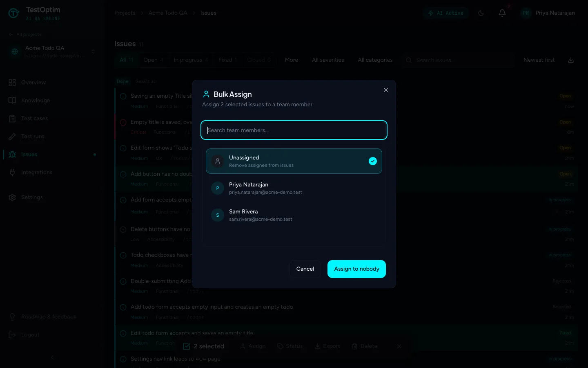Switch to In progress issues tab
This screenshot has height=368, width=588.
(191, 60)
